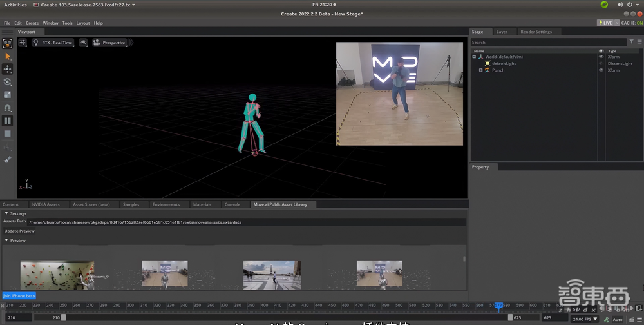The height and width of the screenshot is (325, 644).
Task: Open viewport settings sliders icon
Action: click(23, 43)
